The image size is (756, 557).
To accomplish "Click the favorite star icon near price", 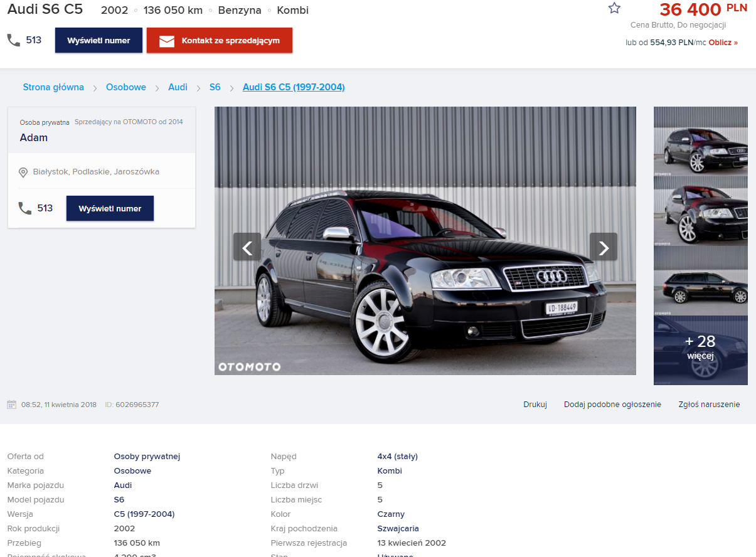I will 614,8.
